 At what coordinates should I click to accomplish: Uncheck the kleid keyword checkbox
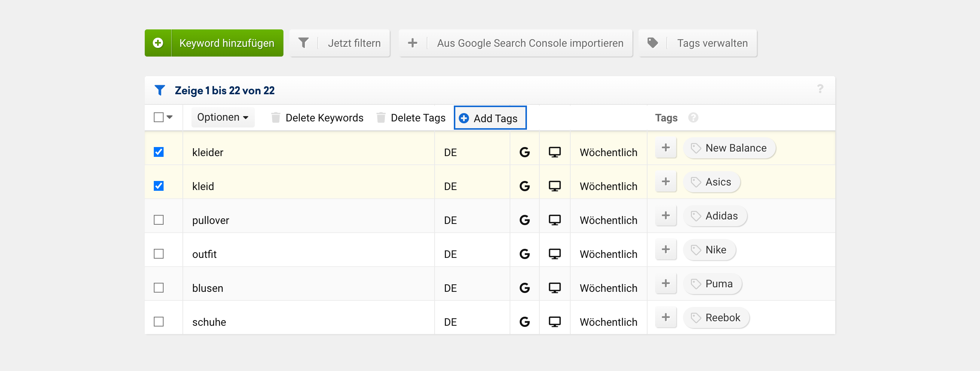click(159, 186)
